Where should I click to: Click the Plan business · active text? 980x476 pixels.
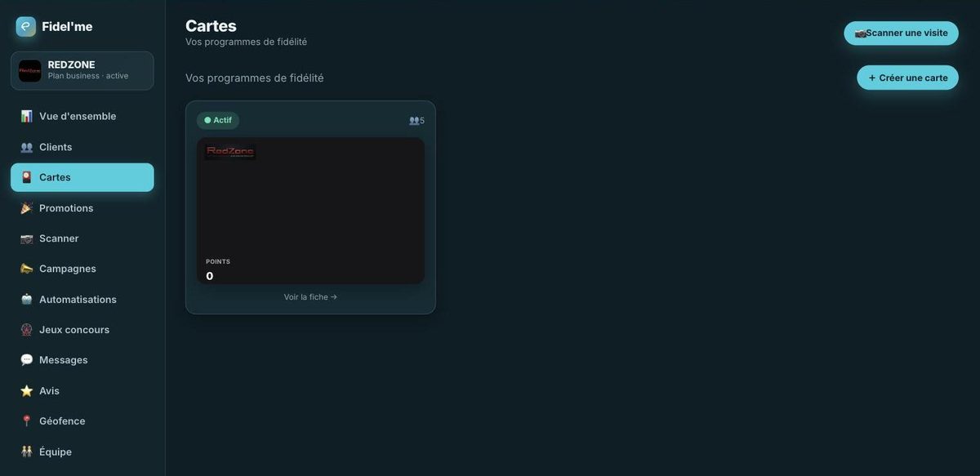(x=88, y=76)
